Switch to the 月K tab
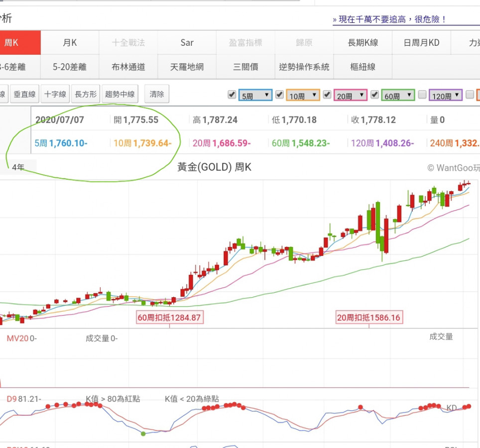This screenshot has height=448, width=480. pos(70,43)
